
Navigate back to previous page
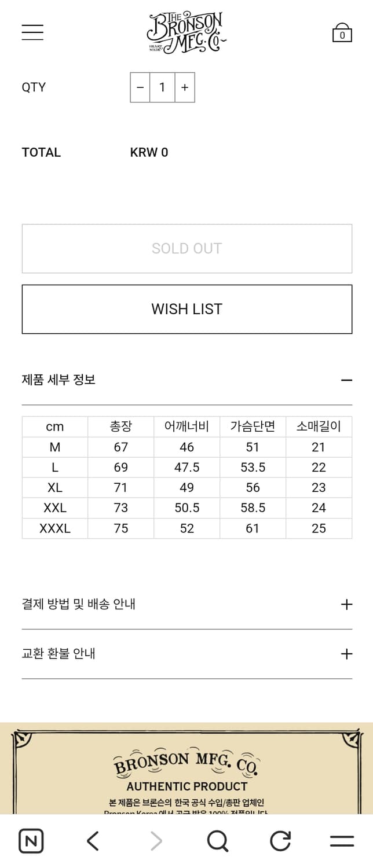pos(93,841)
